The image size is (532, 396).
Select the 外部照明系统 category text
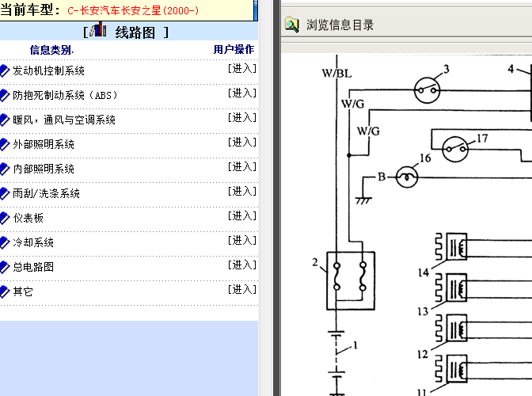pyautogui.click(x=44, y=144)
